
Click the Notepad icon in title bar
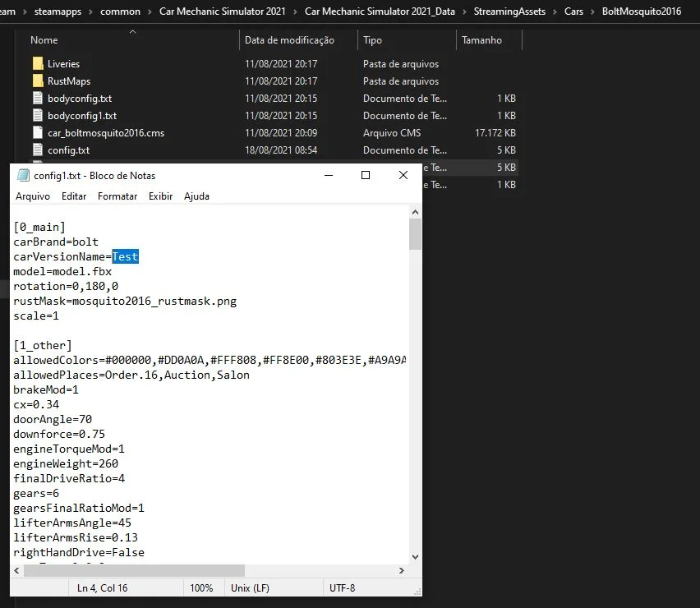pyautogui.click(x=23, y=175)
